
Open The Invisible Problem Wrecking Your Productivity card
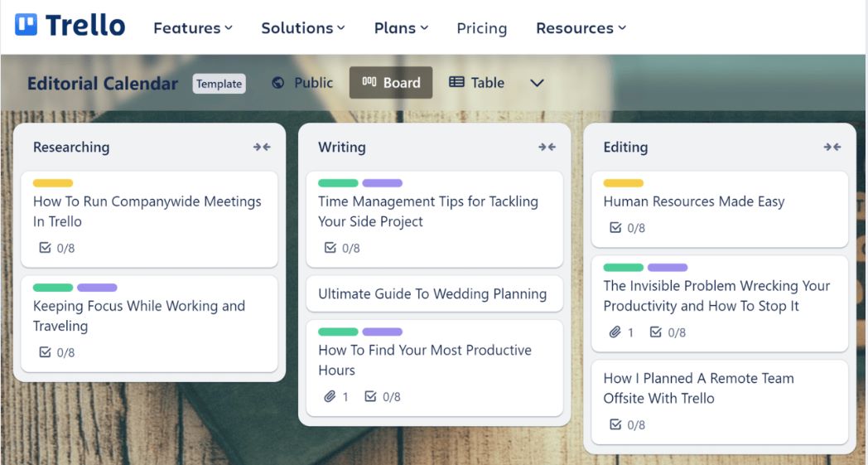pyautogui.click(x=720, y=303)
